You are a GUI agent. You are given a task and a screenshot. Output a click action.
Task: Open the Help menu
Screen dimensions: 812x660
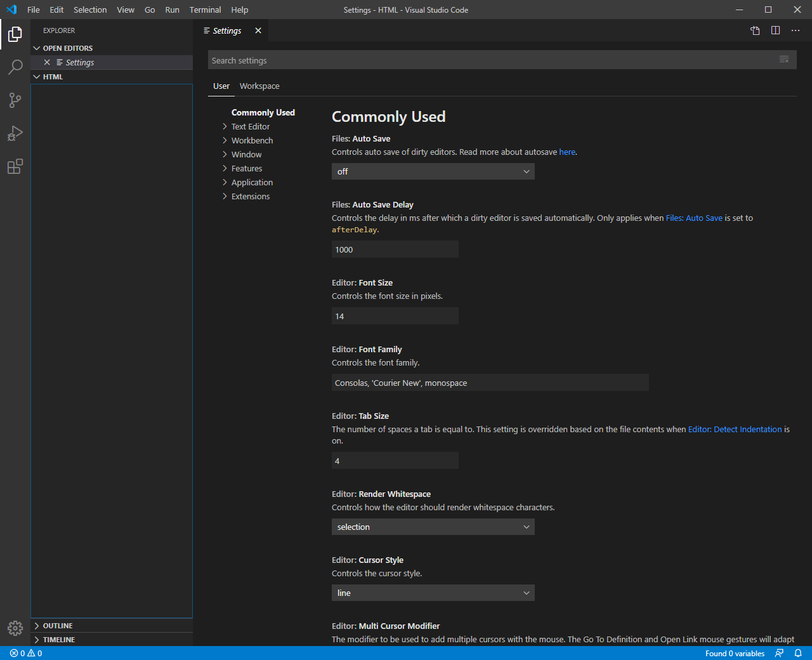coord(240,10)
